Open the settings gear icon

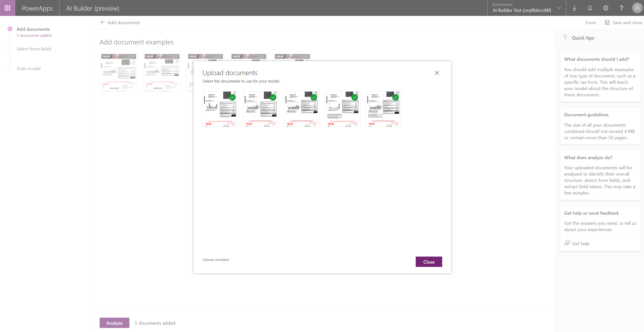(606, 8)
